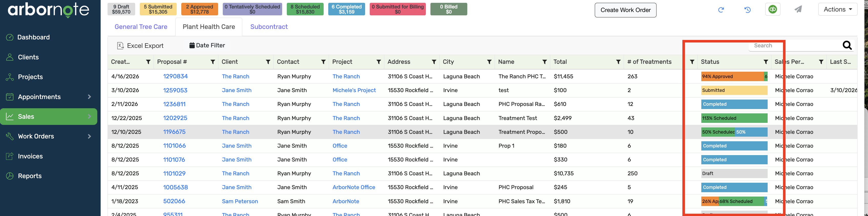Open the Actions dropdown
The image size is (868, 216).
tap(838, 9)
